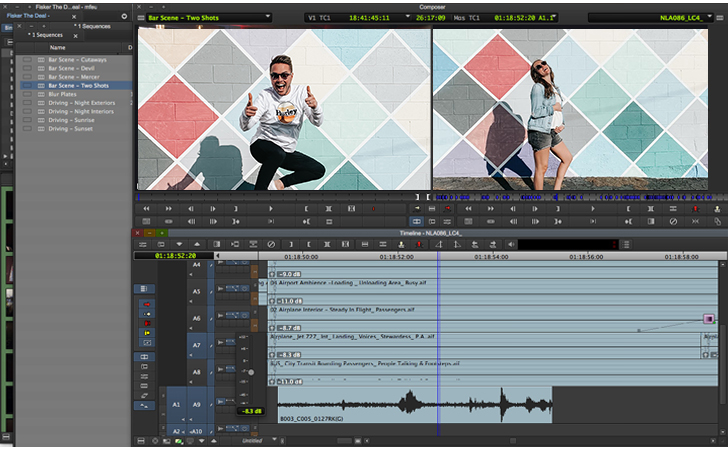Click fast forward button under source monitor
The height and width of the screenshot is (450, 728).
coord(168,209)
